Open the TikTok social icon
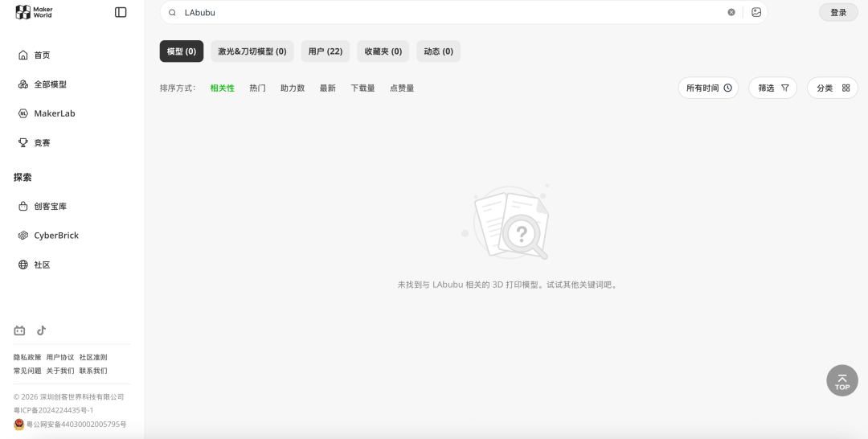 tap(41, 330)
